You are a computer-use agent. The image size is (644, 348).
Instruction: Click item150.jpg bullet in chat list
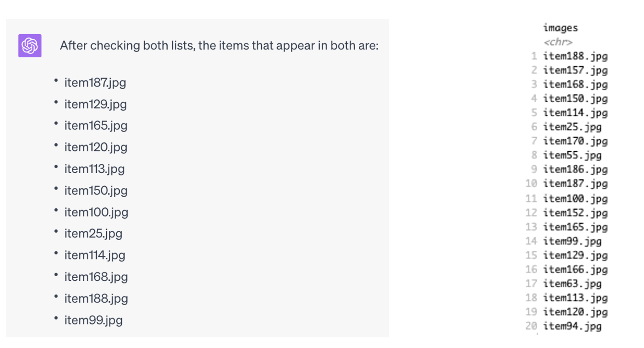[96, 190]
